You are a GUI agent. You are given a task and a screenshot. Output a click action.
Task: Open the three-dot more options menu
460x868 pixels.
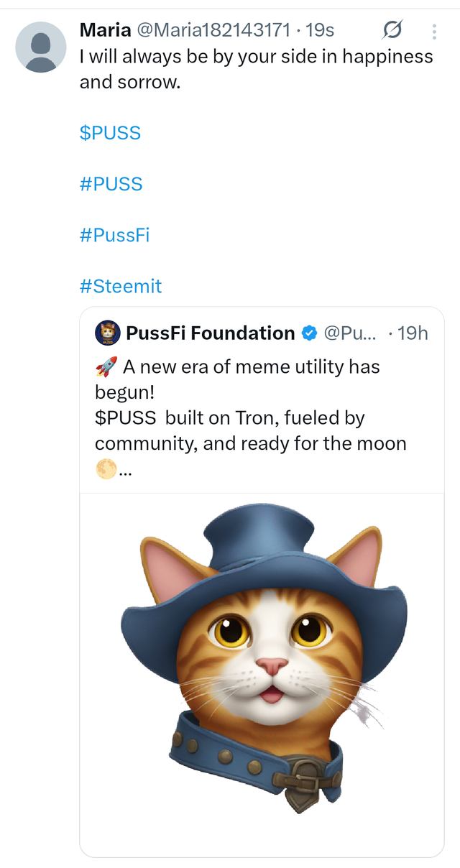pyautogui.click(x=433, y=32)
